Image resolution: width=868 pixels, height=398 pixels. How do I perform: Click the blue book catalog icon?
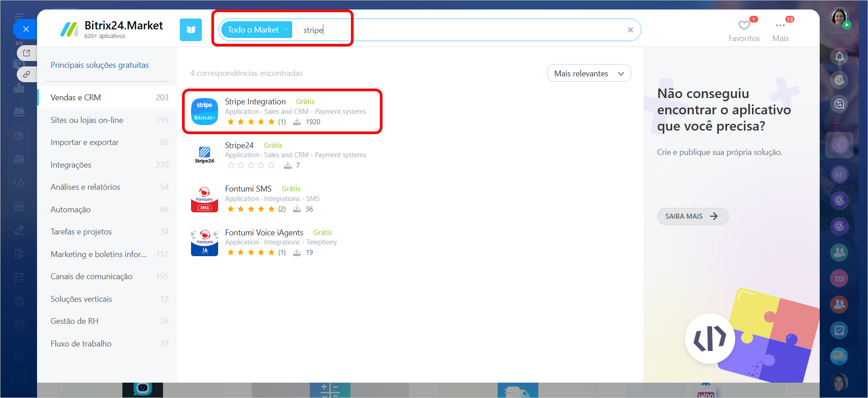(x=191, y=30)
